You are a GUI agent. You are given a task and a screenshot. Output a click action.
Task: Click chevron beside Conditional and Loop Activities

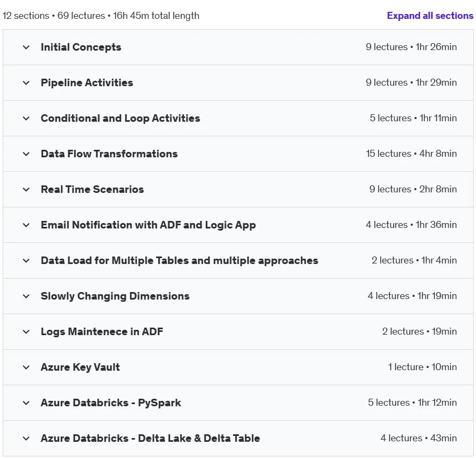pos(26,119)
